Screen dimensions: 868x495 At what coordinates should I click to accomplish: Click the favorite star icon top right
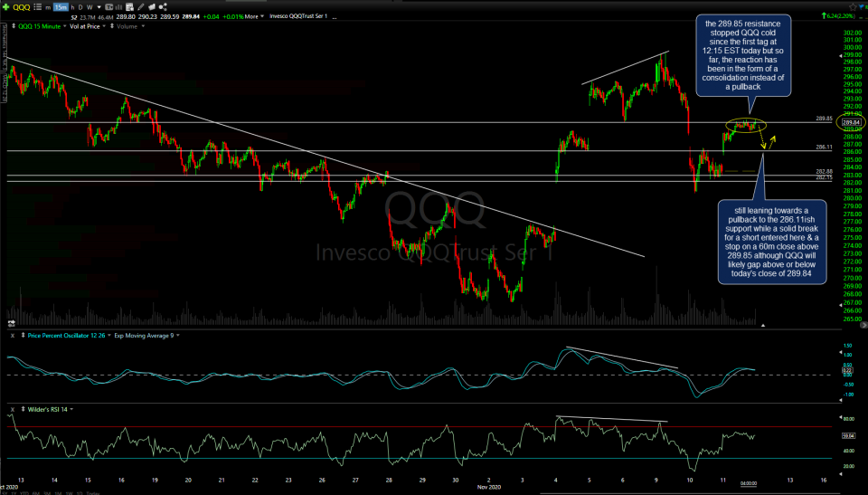point(854,6)
